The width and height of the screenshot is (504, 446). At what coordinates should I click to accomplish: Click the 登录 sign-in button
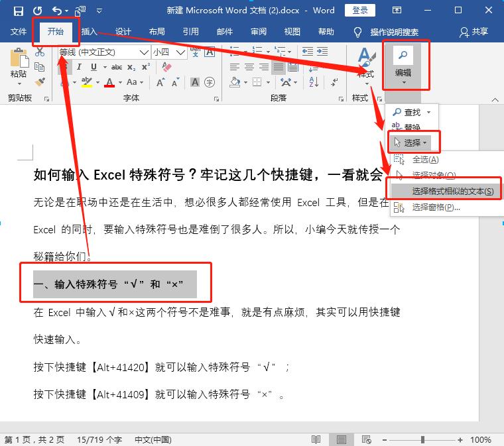(x=360, y=11)
